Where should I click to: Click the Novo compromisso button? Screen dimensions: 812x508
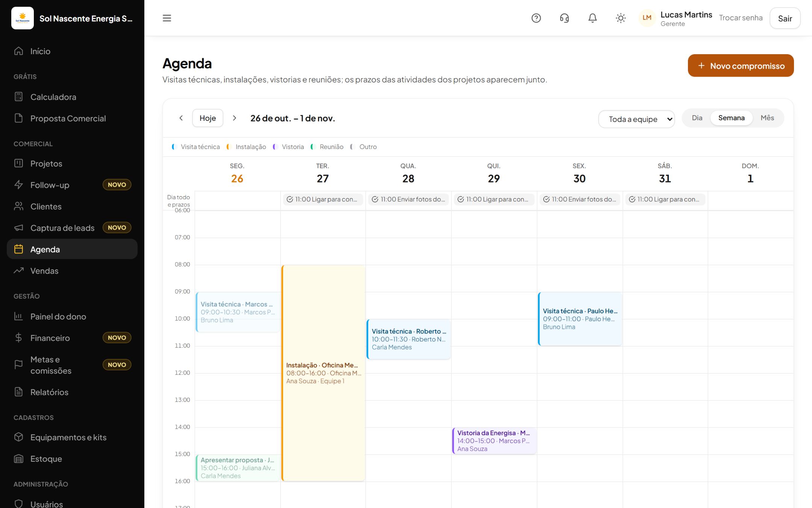click(x=741, y=65)
